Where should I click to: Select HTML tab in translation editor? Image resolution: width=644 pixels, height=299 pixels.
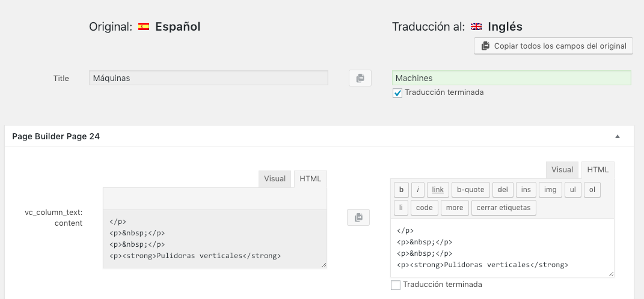(598, 170)
